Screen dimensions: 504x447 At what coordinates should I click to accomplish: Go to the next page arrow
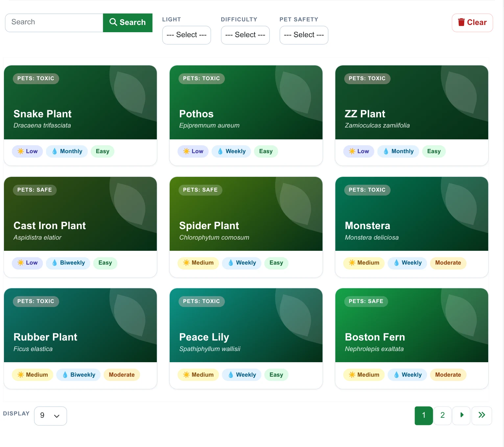(x=462, y=416)
